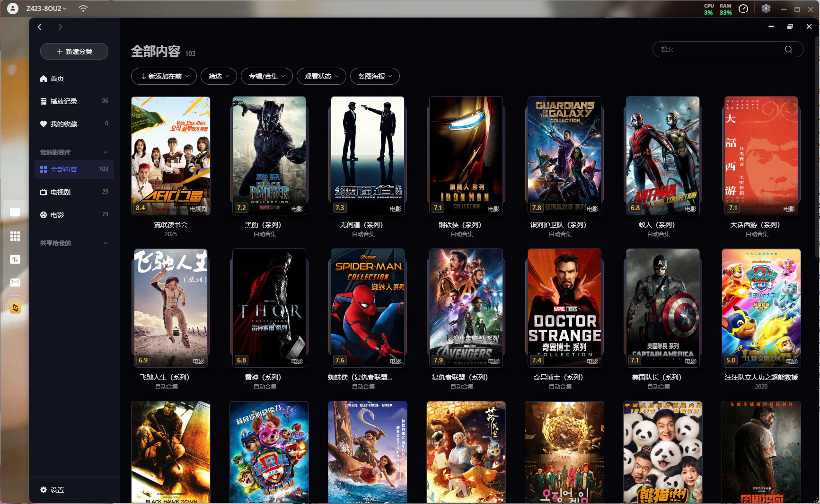This screenshot has height=504, width=820.
Task: Open the performance gauge icon
Action: (x=743, y=9)
